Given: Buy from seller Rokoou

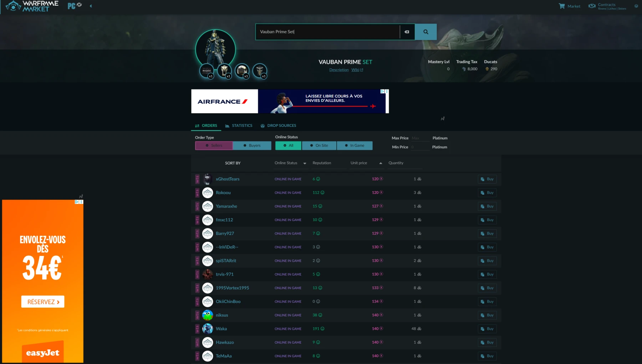Looking at the screenshot, I should (x=487, y=193).
